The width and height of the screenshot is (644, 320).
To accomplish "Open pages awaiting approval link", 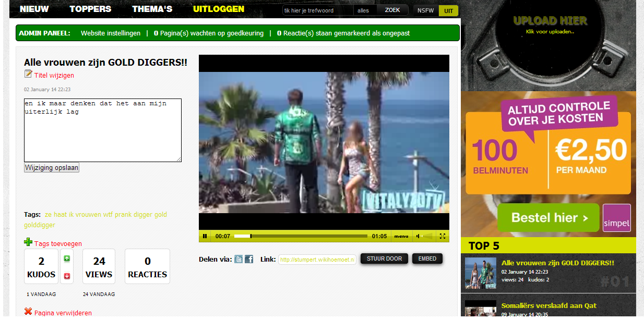I will click(208, 33).
